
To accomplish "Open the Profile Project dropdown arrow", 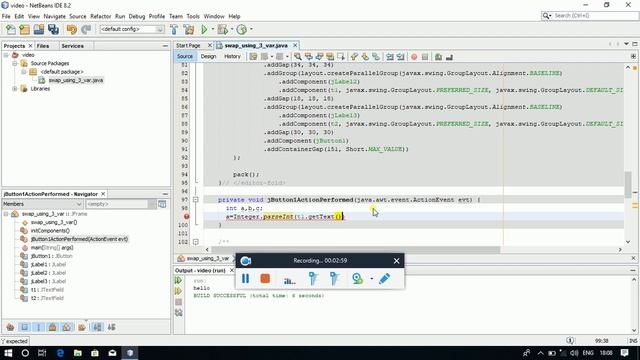I will click(251, 29).
